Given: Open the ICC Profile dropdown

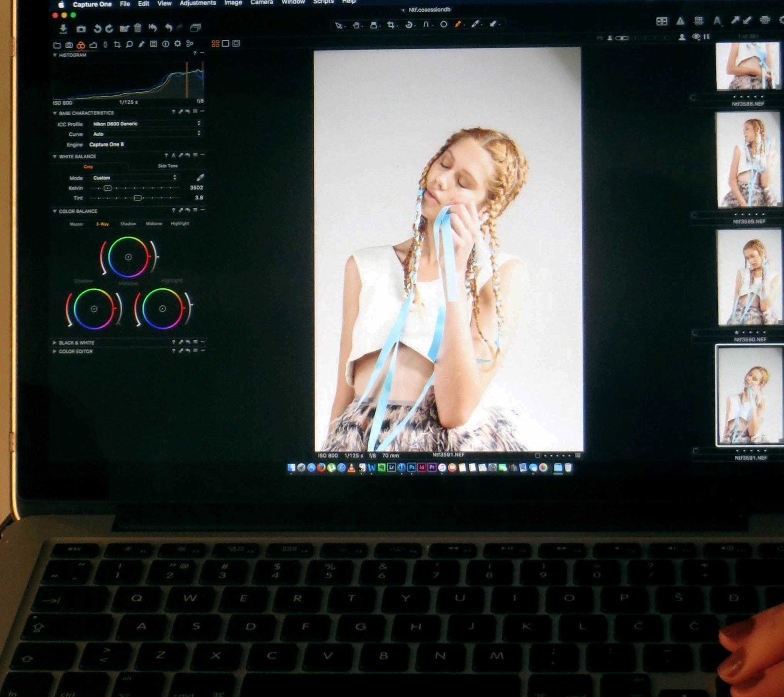Looking at the screenshot, I should [x=146, y=124].
